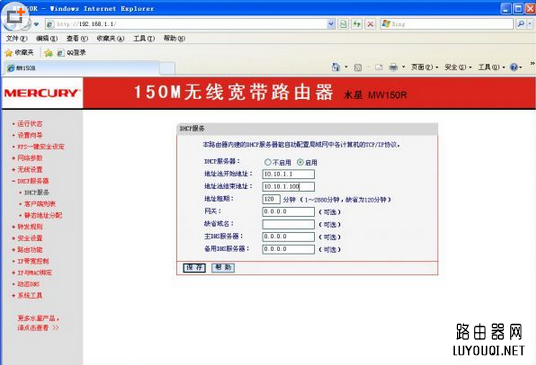Click the compatibility view icon
This screenshot has height=365, width=536.
coord(344,24)
